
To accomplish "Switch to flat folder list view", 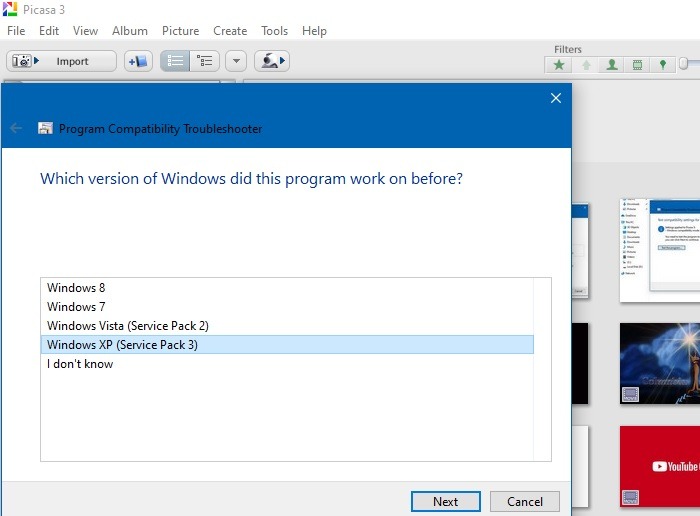I will point(175,61).
